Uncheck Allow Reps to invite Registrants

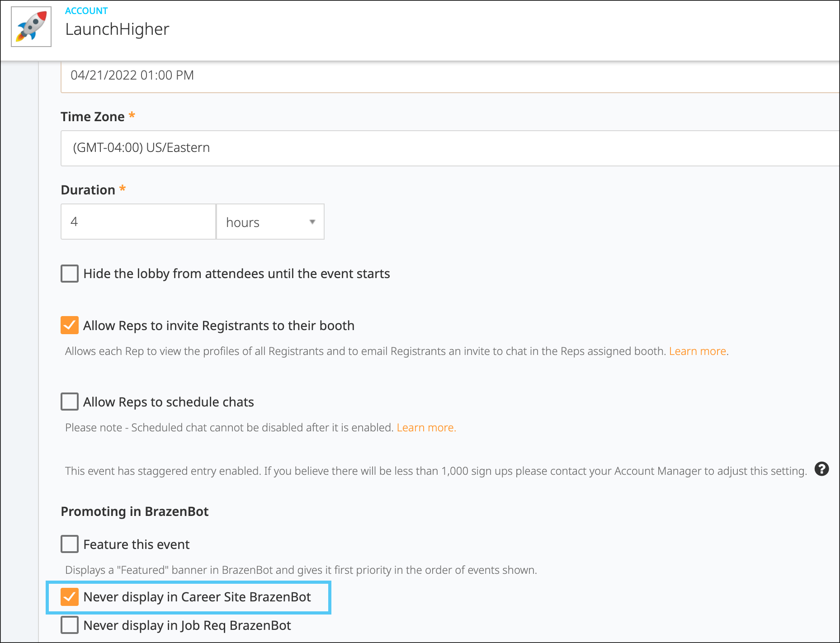coord(70,325)
